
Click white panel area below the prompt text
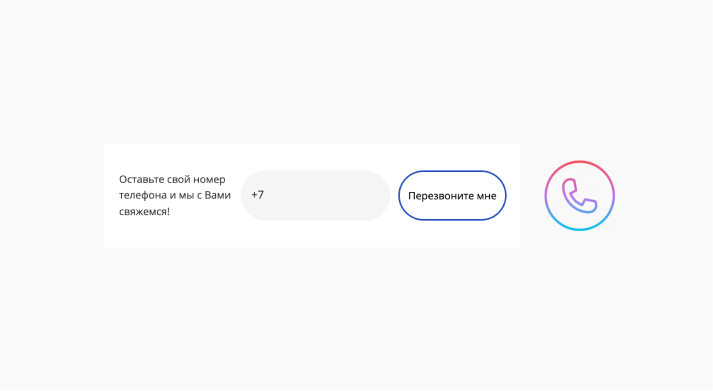coord(173,234)
